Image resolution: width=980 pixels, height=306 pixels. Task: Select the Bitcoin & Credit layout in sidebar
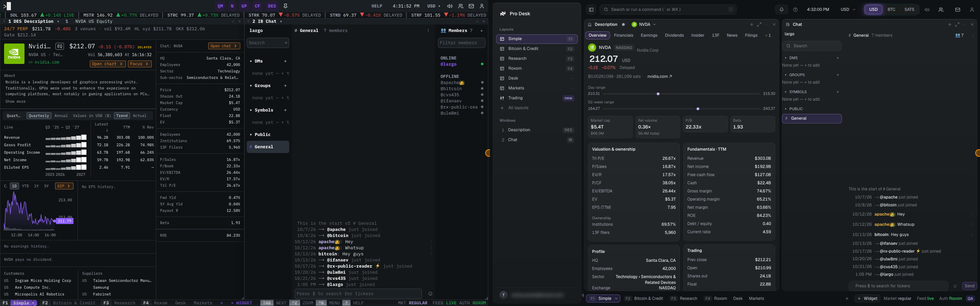point(537,49)
